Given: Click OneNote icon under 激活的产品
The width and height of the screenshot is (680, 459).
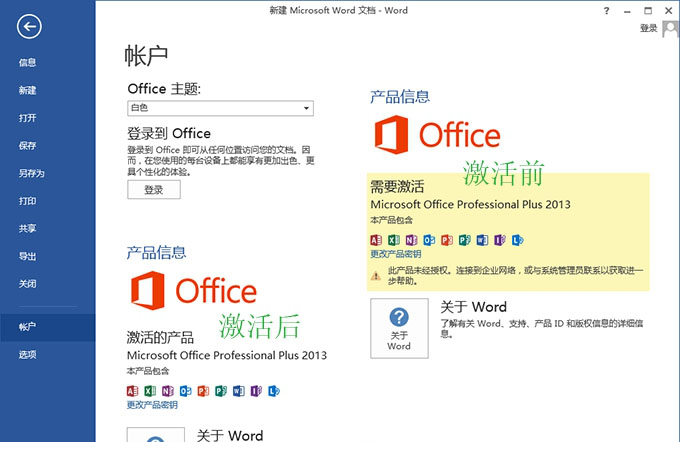Looking at the screenshot, I should 168,391.
